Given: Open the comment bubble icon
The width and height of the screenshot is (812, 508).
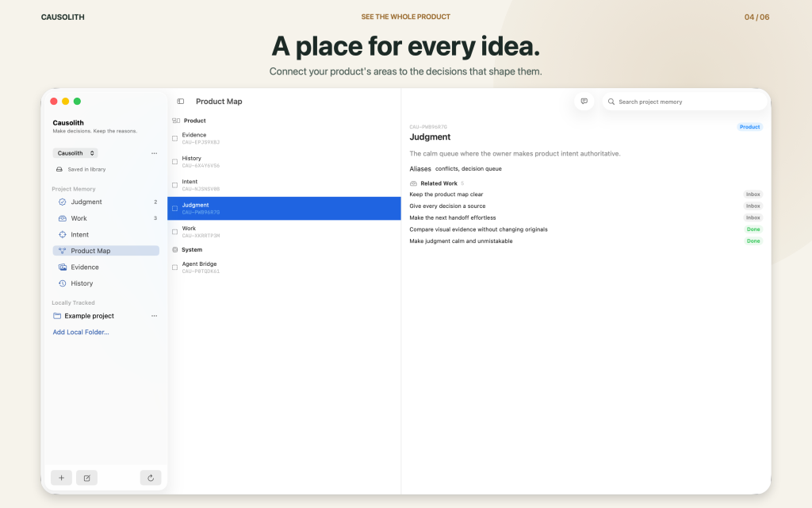Looking at the screenshot, I should (584, 101).
